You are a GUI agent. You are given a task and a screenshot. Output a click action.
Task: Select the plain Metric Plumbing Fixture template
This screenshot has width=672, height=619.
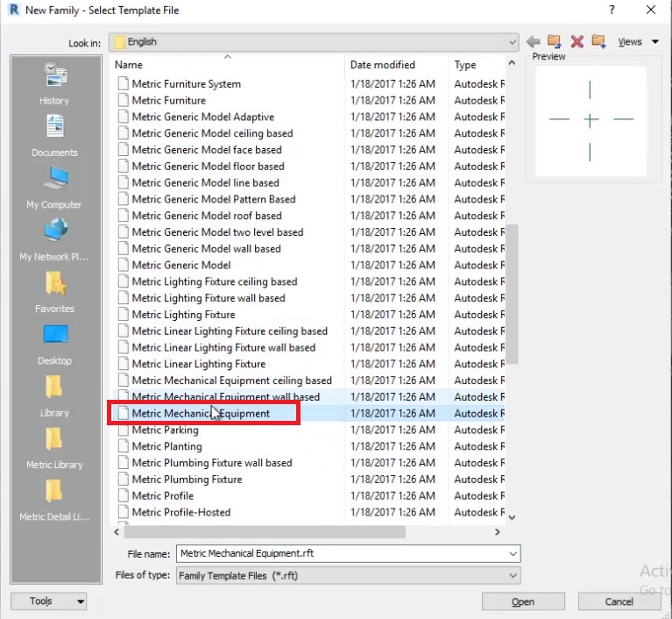[x=187, y=480]
